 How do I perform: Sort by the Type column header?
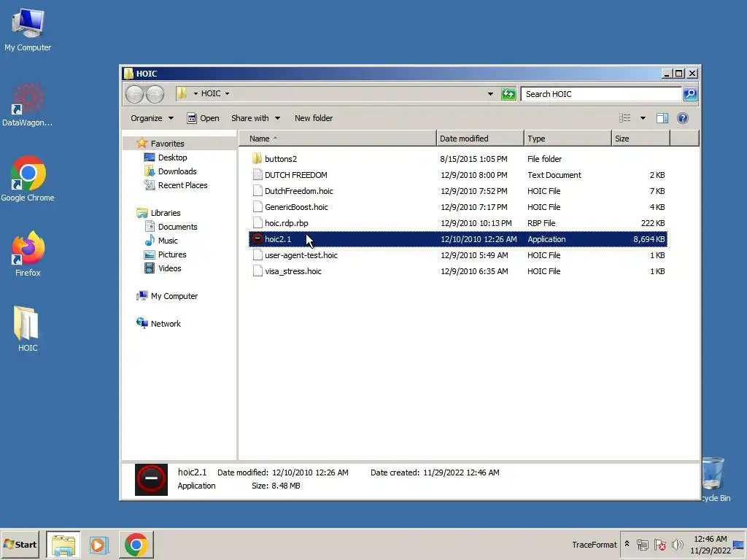[568, 139]
